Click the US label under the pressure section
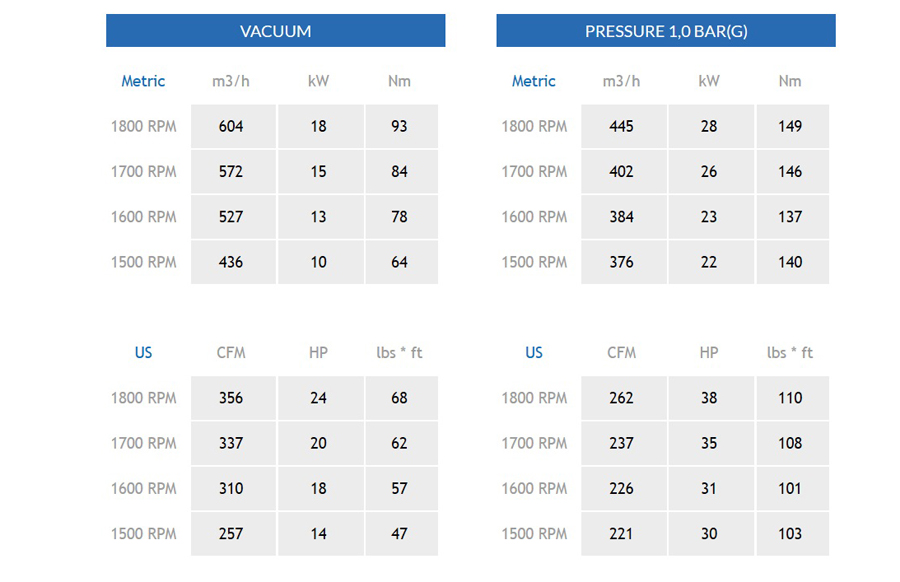This screenshot has width=900, height=582. pos(534,352)
